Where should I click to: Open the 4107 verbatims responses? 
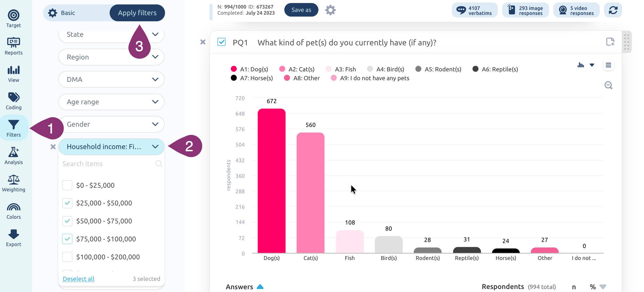point(475,10)
